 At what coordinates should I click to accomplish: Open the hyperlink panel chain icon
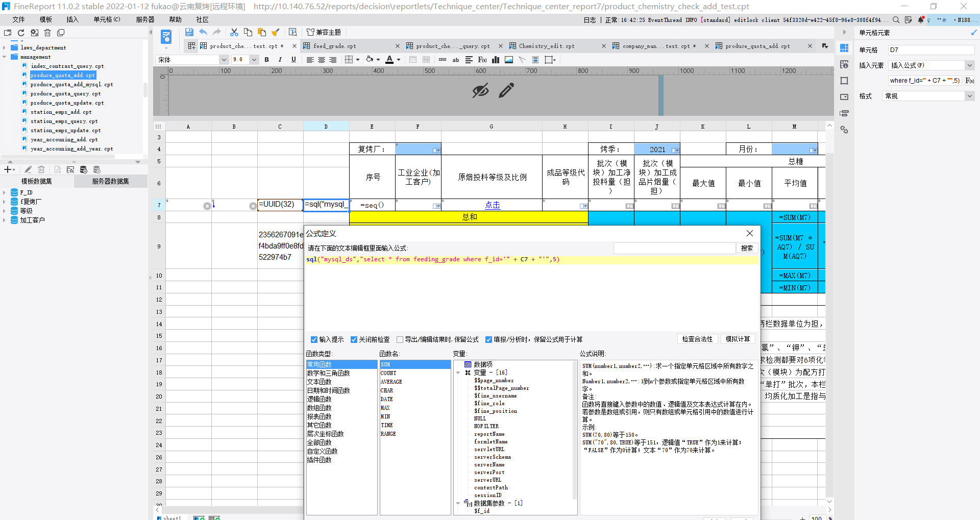844,130
